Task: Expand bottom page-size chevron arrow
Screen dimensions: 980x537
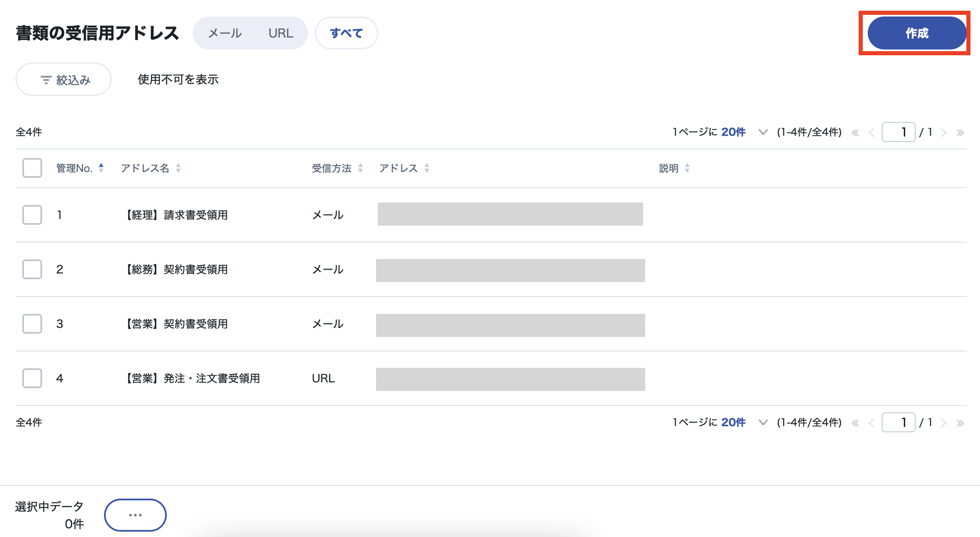Action: tap(763, 422)
